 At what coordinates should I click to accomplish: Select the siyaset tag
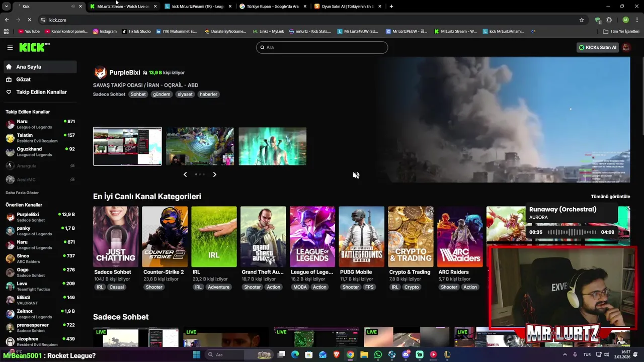pos(185,94)
